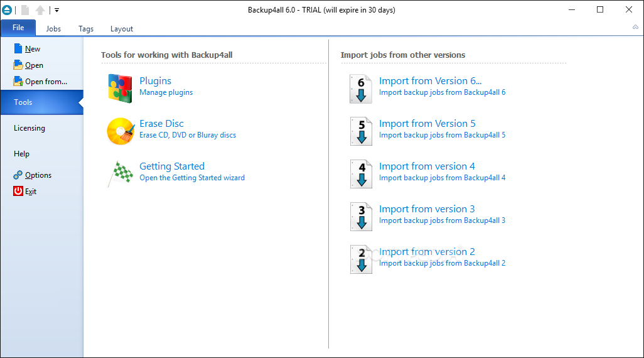Switch to the Tags tab
The height and width of the screenshot is (358, 644).
pos(86,29)
